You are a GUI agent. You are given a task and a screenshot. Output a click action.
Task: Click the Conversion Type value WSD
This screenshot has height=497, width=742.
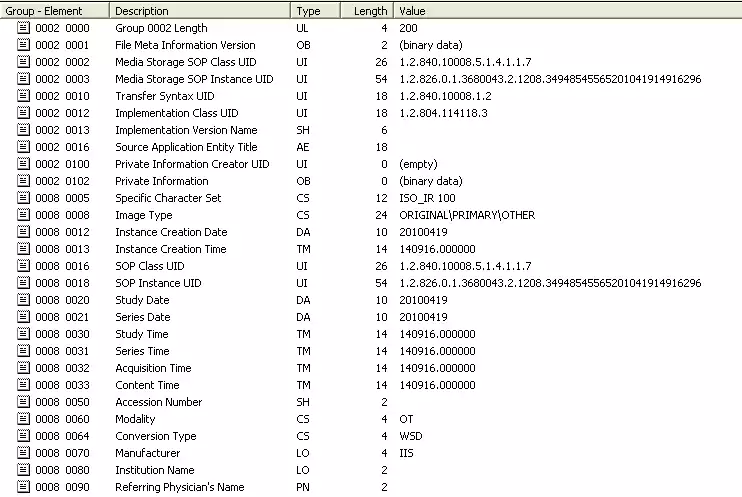pos(410,436)
